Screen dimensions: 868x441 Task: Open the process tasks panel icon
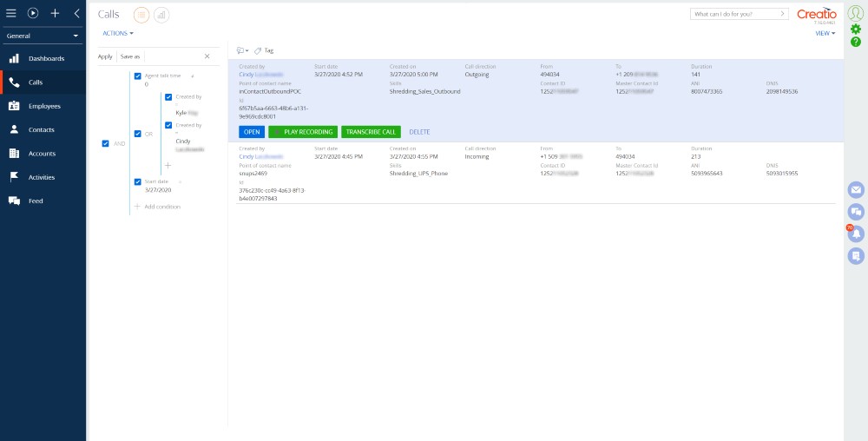(856, 255)
